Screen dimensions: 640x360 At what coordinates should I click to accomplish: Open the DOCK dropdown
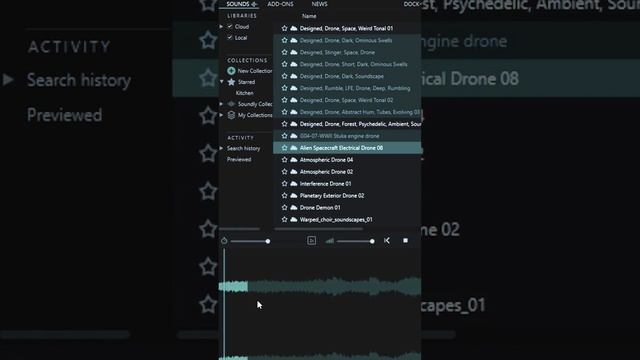(412, 4)
